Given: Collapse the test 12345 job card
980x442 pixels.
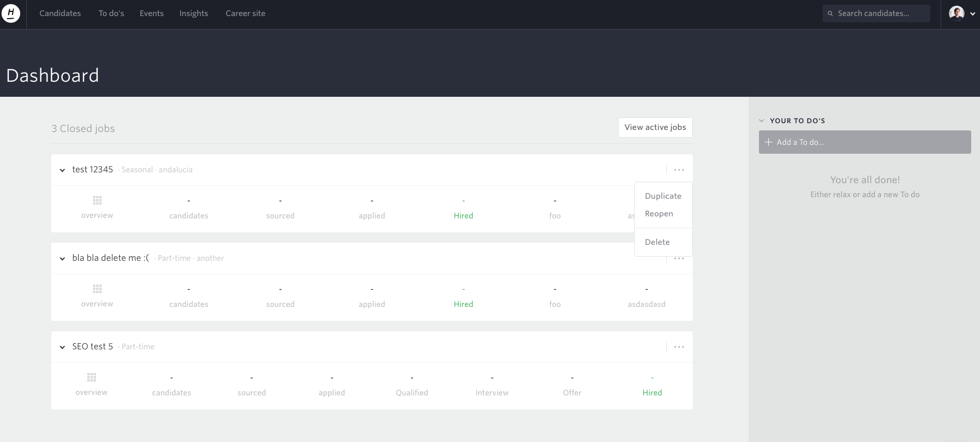Looking at the screenshot, I should (x=62, y=170).
